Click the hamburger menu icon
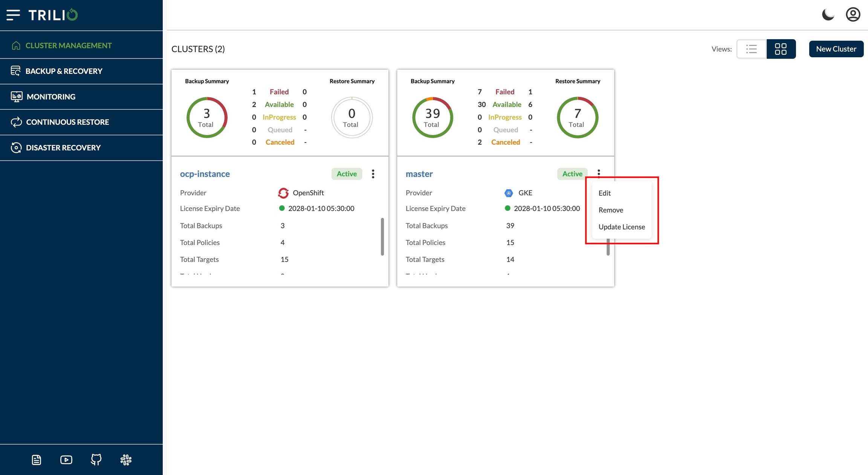This screenshot has width=868, height=475. pos(13,15)
